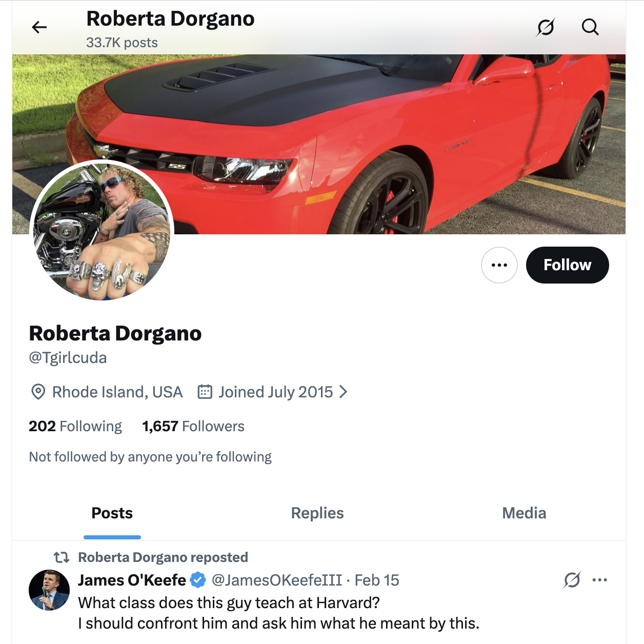View the 1,657 Followers list
Image resolution: width=644 pixels, height=644 pixels.
tap(193, 427)
